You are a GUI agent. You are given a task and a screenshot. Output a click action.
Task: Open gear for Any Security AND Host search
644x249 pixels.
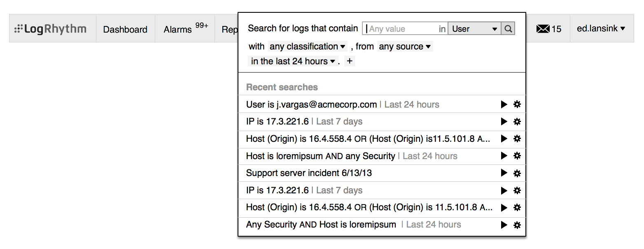point(517,225)
